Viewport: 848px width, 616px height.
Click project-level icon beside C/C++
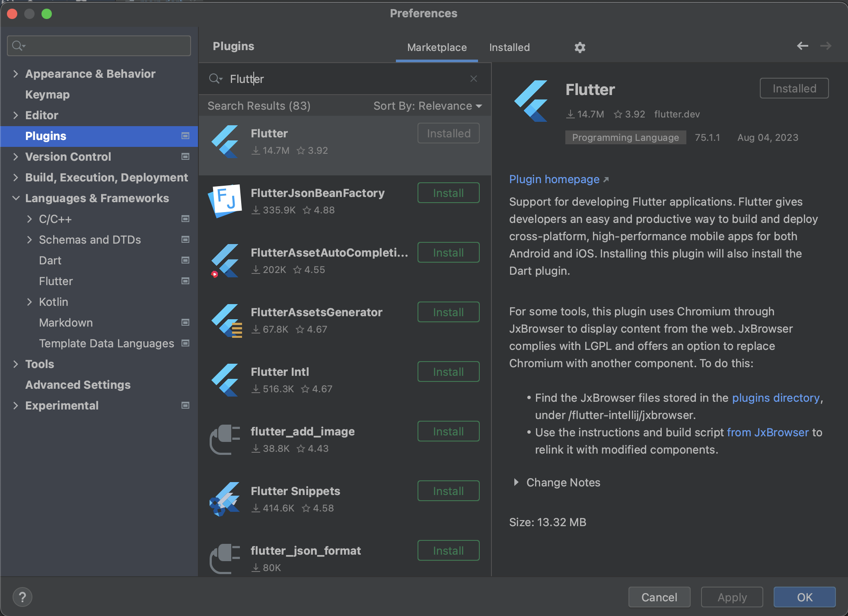coord(185,219)
